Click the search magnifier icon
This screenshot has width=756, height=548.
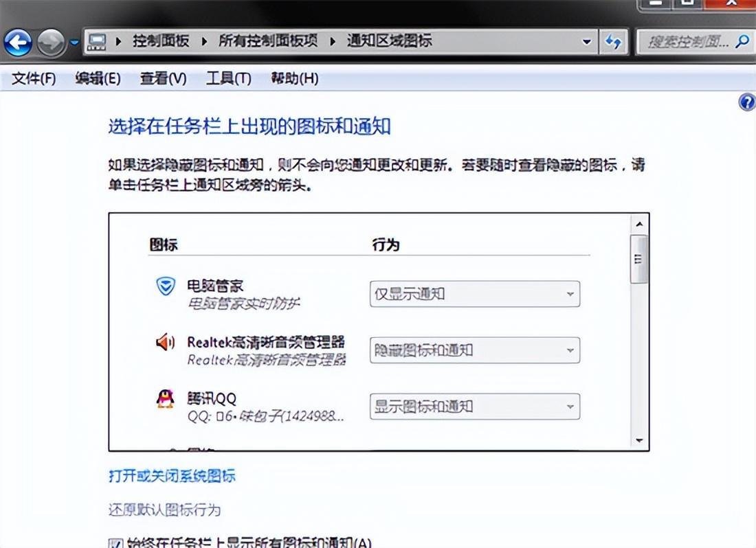[x=742, y=42]
